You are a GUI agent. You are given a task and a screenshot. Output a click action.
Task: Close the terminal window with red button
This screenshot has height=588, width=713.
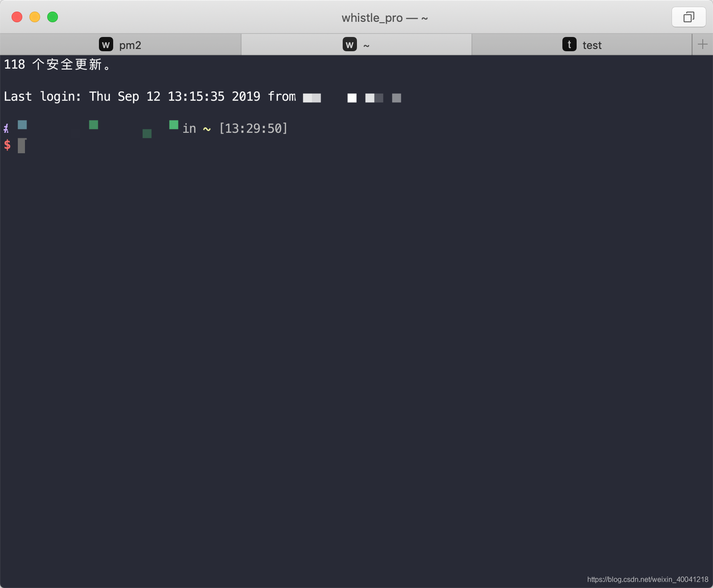coord(17,17)
